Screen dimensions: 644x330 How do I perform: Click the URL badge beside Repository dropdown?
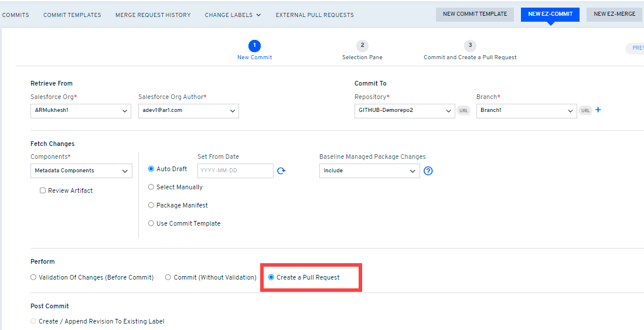[x=464, y=110]
